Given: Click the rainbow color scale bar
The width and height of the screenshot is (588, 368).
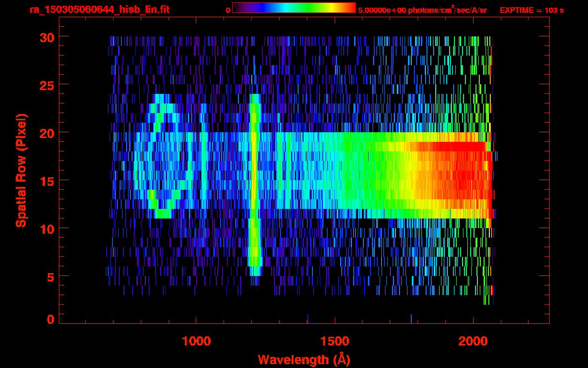Looking at the screenshot, I should (x=294, y=8).
